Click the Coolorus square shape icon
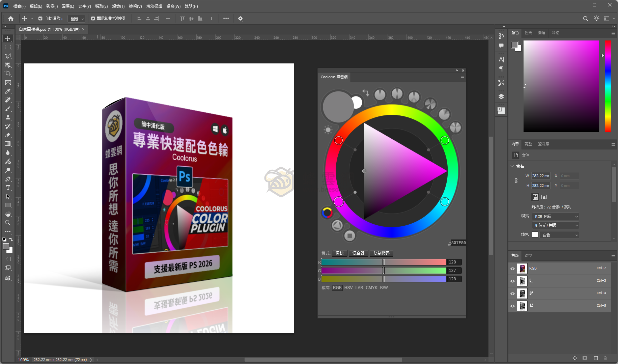Screen dimensions: 618x364 click(x=350, y=235)
